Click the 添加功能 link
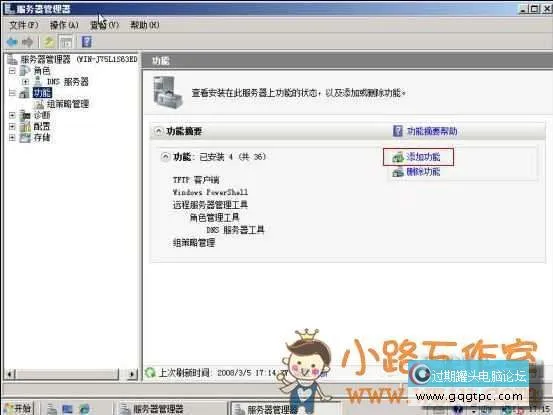Image resolution: width=553 pixels, height=415 pixels. point(423,157)
